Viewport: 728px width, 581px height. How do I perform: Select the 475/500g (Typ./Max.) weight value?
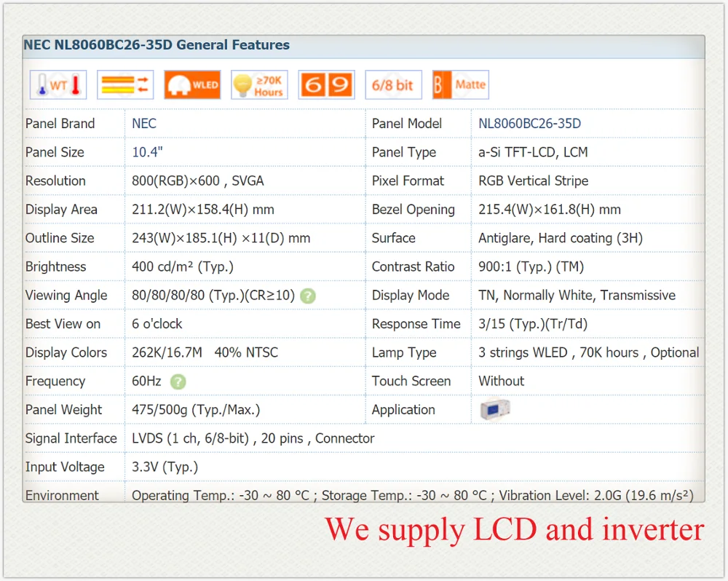pos(196,410)
